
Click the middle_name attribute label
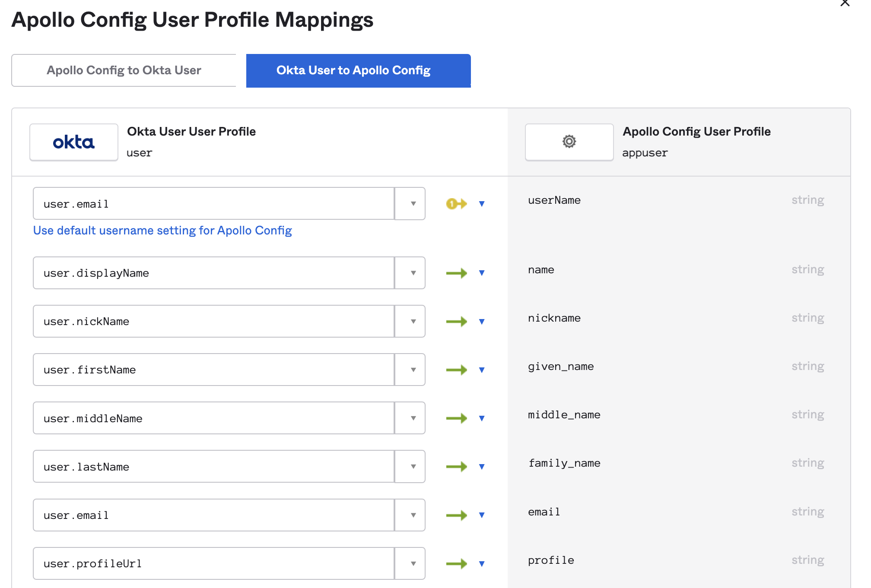click(x=564, y=415)
